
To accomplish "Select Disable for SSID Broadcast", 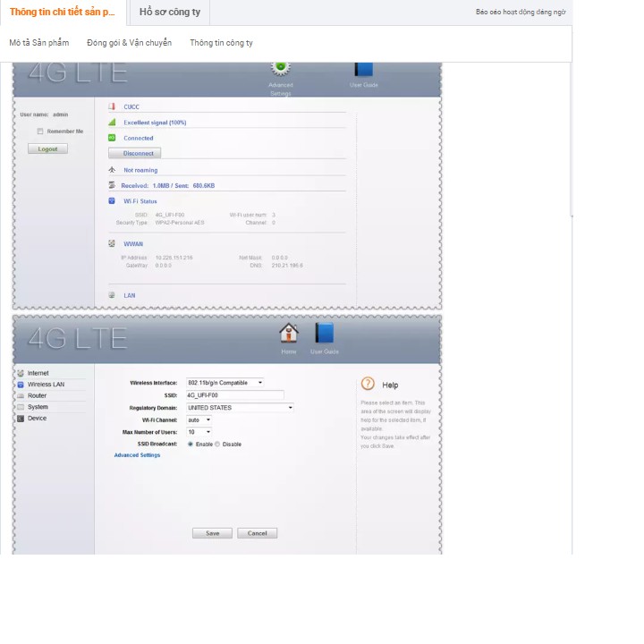I will click(x=217, y=445).
